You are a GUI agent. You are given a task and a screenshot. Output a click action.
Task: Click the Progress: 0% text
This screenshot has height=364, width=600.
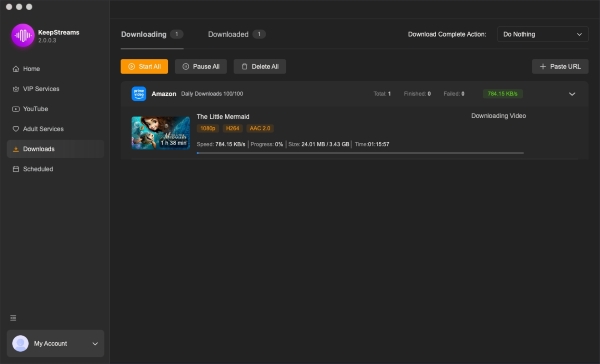point(267,144)
